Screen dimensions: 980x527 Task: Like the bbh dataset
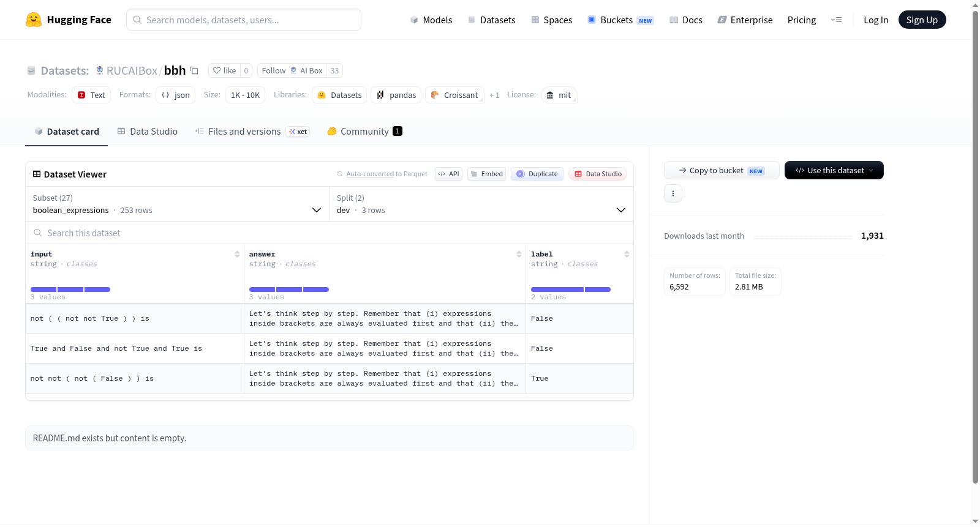tap(224, 70)
